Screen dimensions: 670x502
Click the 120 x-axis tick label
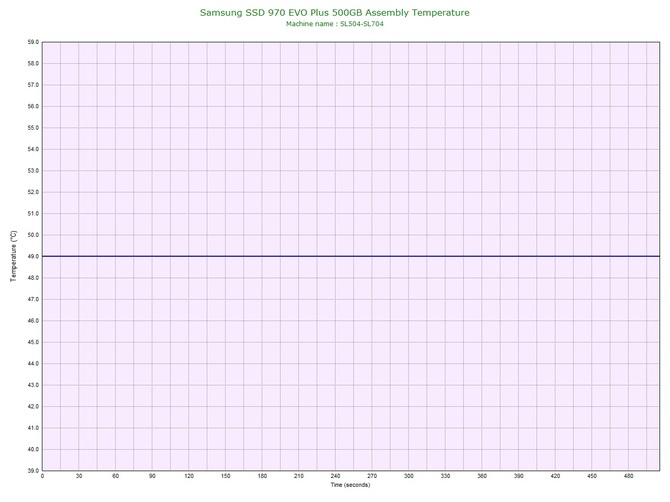click(189, 476)
